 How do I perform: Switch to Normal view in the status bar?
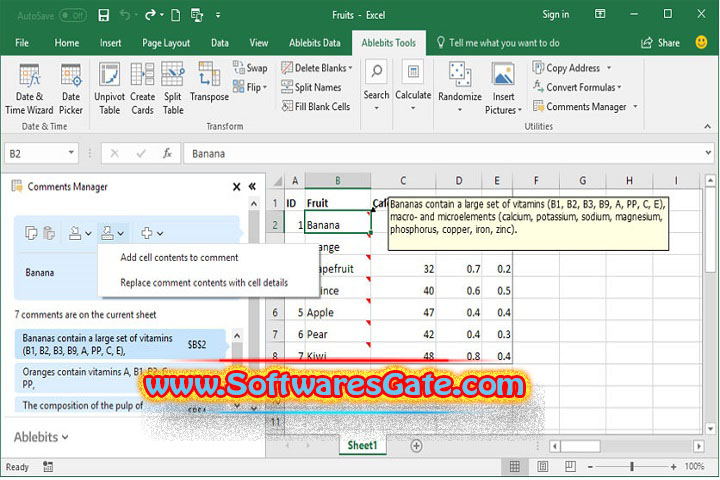point(515,467)
